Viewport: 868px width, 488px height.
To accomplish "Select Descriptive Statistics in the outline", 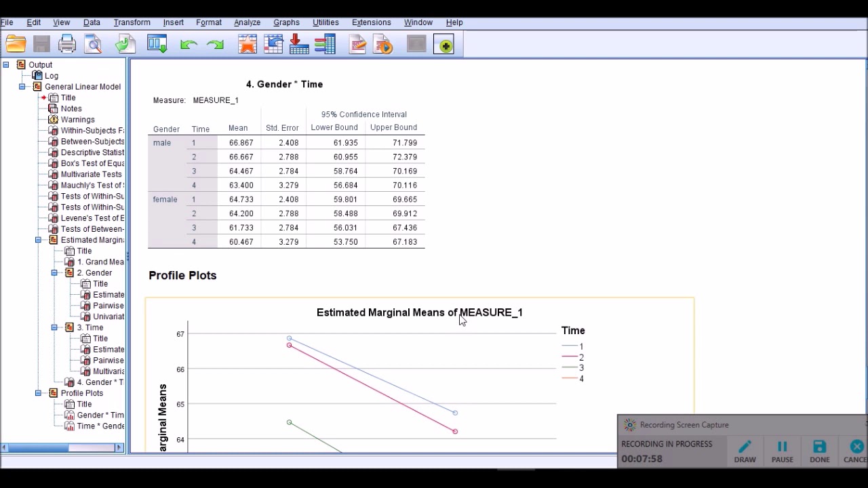I will coord(92,152).
